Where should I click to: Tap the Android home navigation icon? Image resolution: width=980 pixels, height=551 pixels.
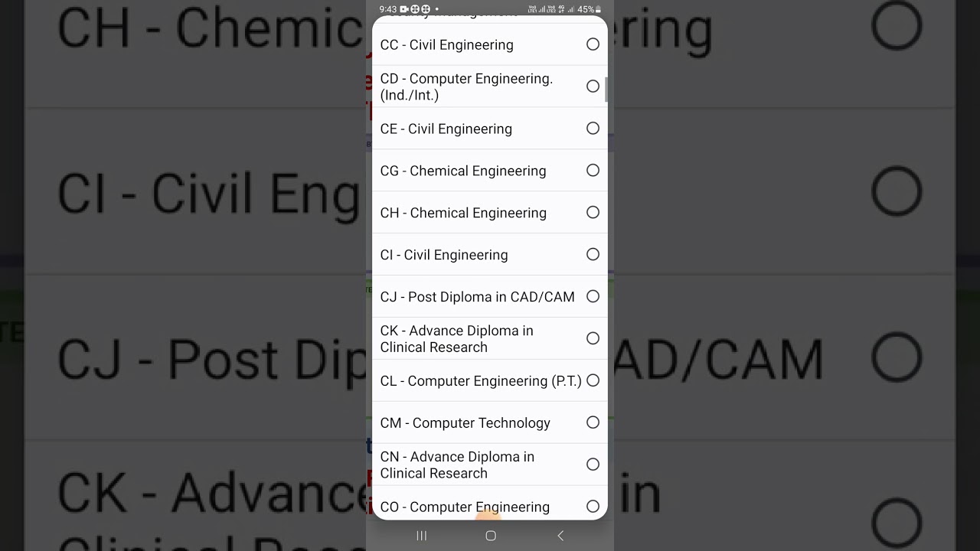point(491,536)
